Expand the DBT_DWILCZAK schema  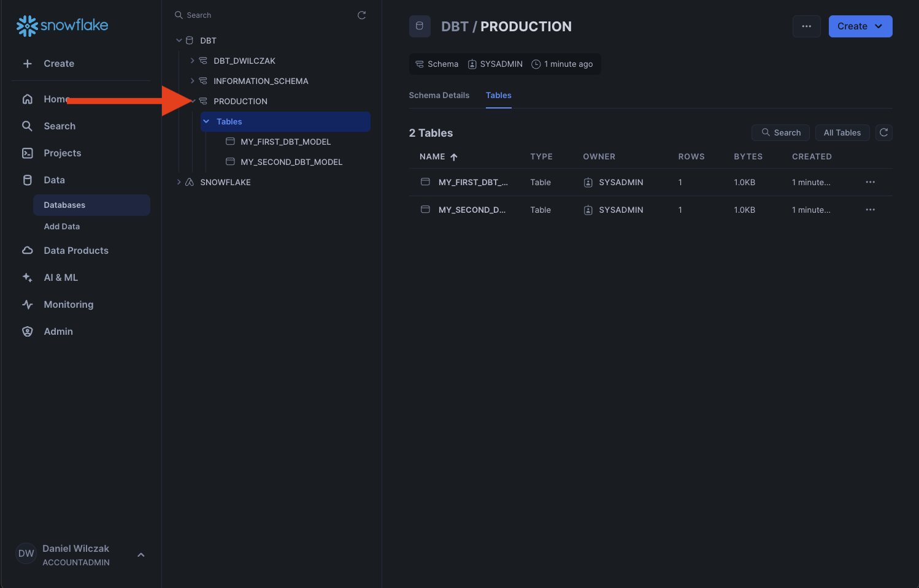192,61
